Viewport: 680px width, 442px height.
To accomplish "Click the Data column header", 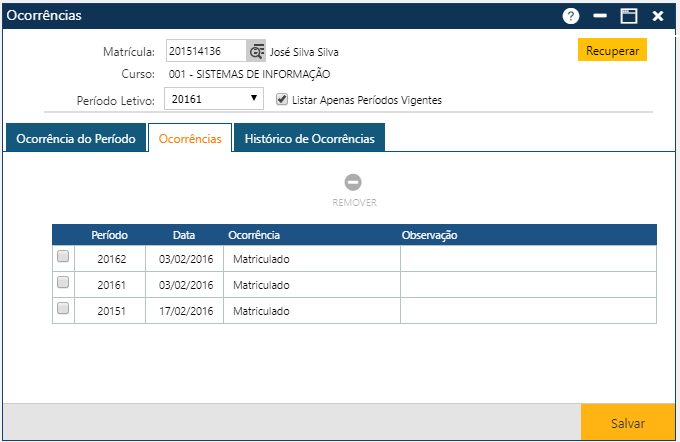I will (184, 235).
